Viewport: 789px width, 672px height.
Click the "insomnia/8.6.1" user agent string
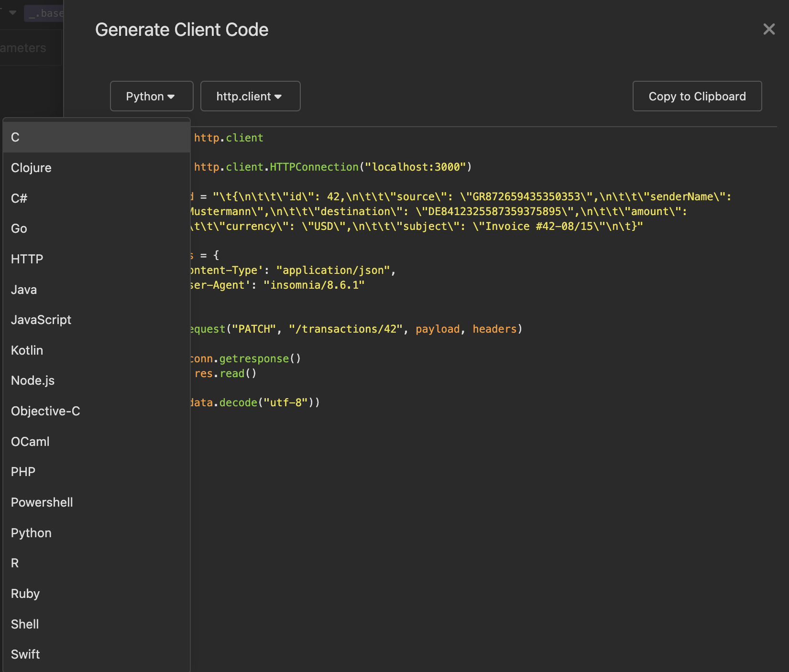pos(314,285)
